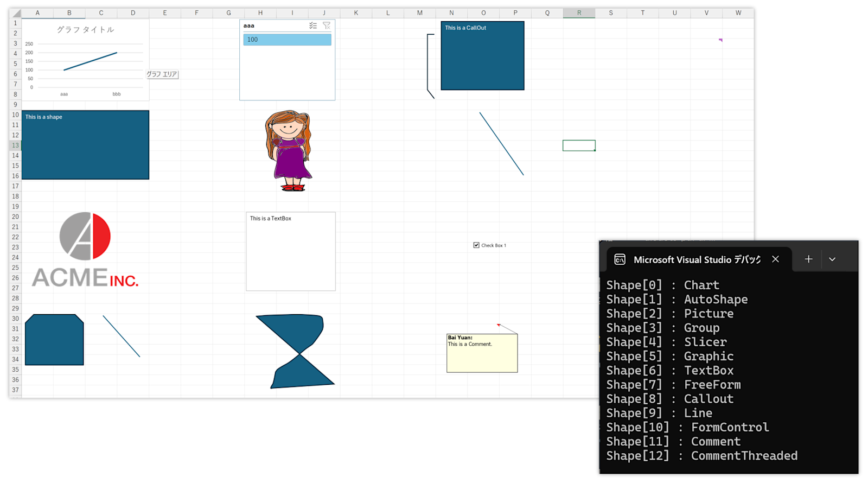Select the blue snipped-corner shape

[54, 340]
